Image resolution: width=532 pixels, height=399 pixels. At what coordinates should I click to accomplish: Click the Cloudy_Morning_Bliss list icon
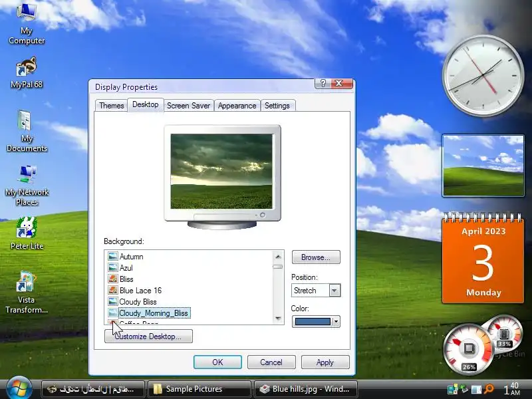112,313
